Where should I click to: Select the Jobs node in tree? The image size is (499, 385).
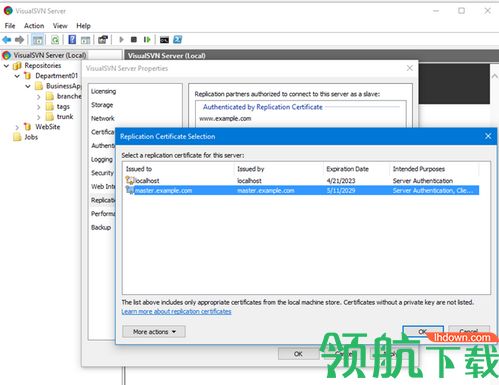31,137
